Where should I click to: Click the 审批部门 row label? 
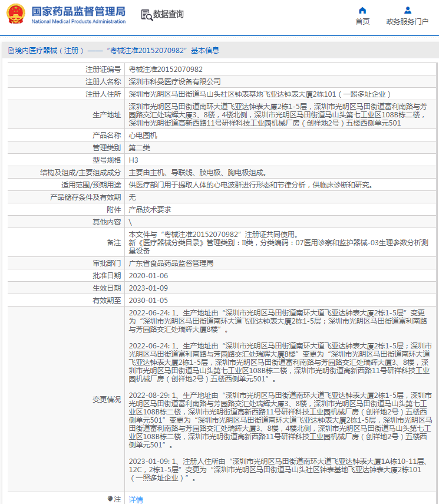[107, 263]
